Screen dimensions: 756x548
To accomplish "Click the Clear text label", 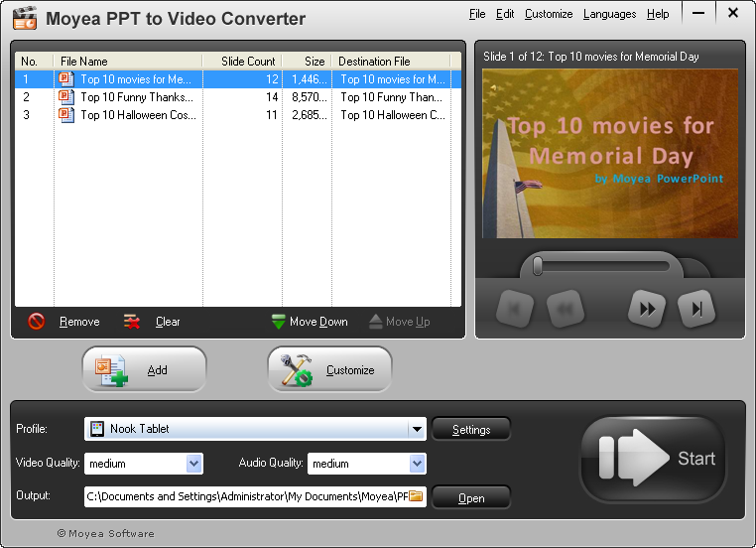I will (x=168, y=322).
